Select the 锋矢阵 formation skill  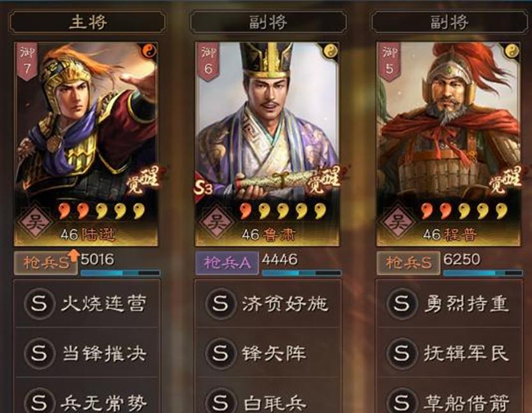pyautogui.click(x=268, y=352)
